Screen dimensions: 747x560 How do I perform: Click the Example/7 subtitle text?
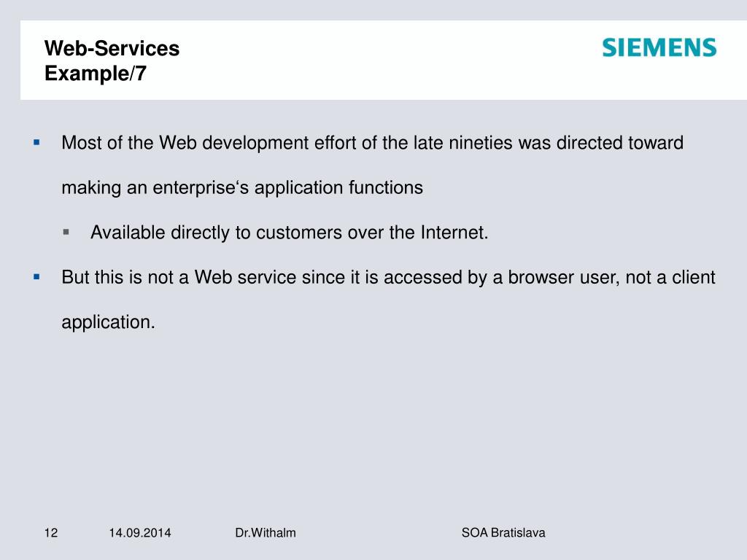[x=96, y=74]
